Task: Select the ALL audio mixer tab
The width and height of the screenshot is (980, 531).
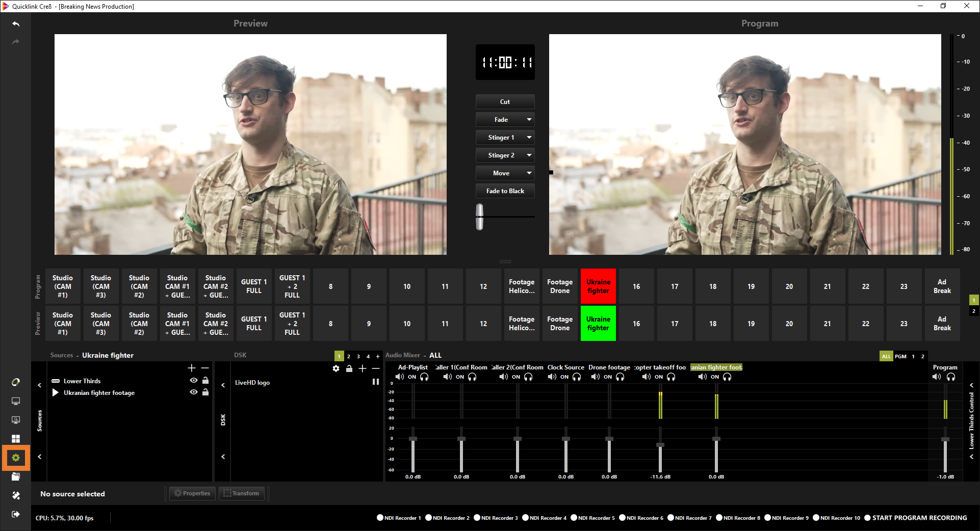Action: (x=886, y=356)
